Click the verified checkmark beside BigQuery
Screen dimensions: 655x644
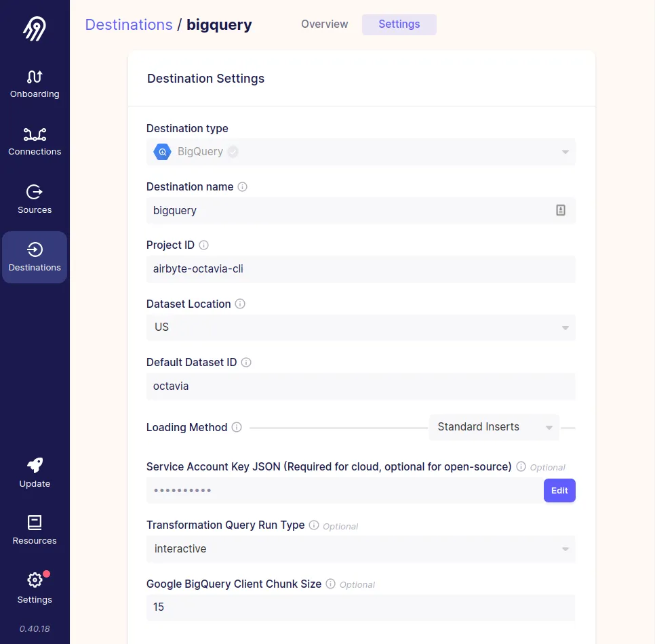233,152
